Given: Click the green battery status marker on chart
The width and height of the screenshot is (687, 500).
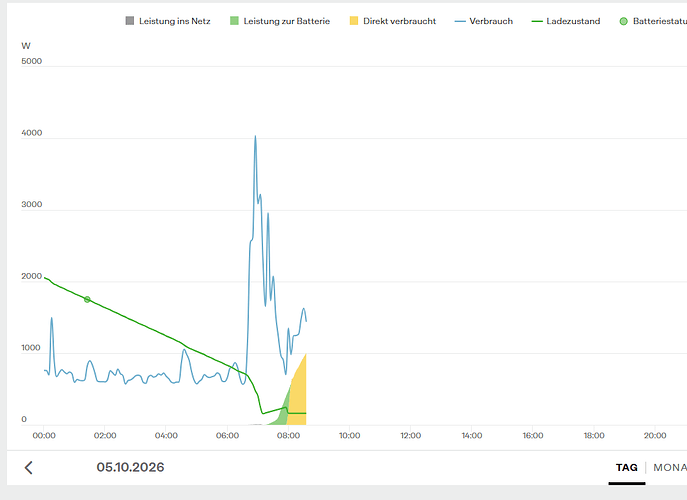Looking at the screenshot, I should point(87,299).
